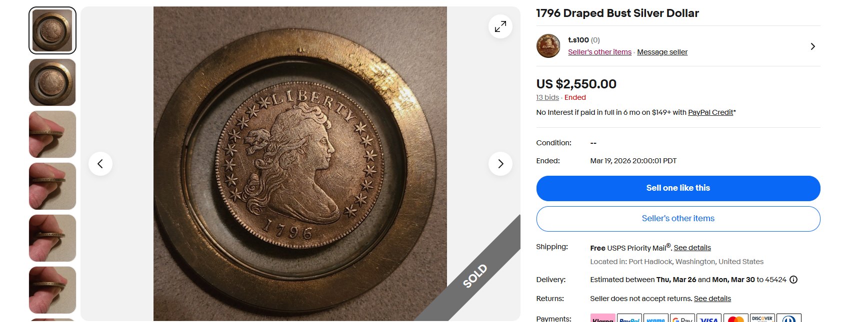The width and height of the screenshot is (868, 322).
Task: Advance to next photo with right arrow
Action: pos(500,163)
